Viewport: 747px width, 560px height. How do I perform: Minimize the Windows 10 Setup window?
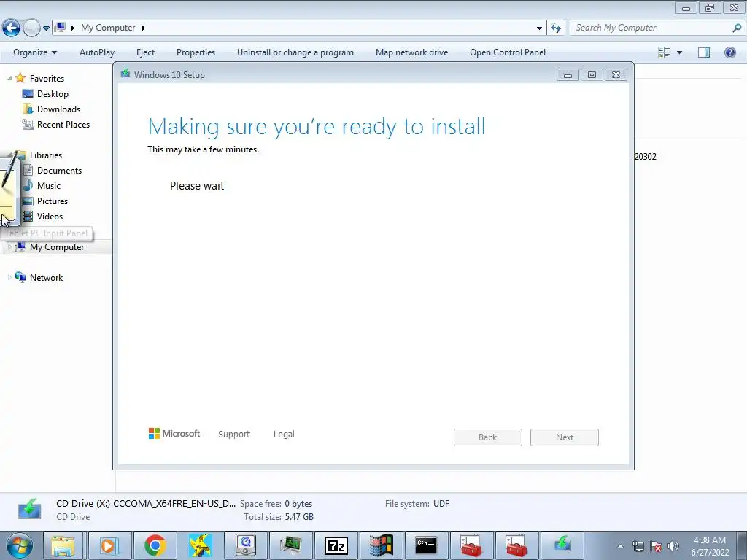click(x=568, y=75)
